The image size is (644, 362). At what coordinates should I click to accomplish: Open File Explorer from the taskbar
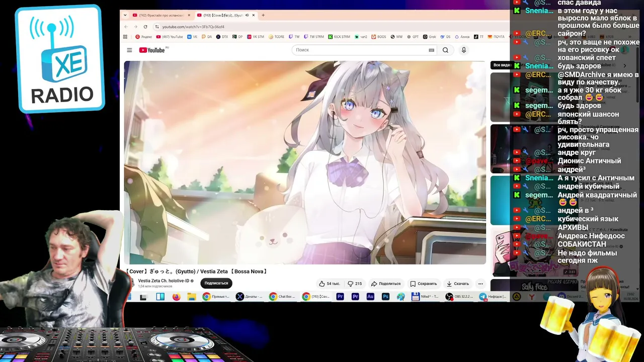pyautogui.click(x=191, y=297)
